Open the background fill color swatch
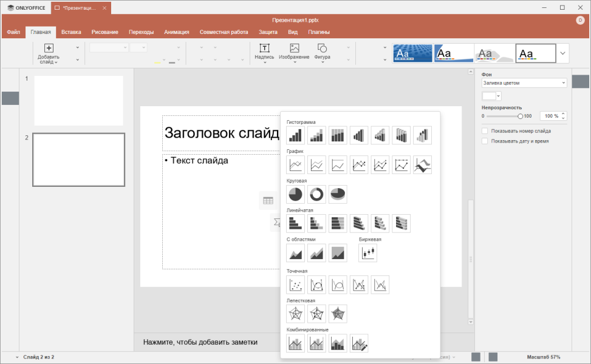591x364 pixels. point(491,96)
